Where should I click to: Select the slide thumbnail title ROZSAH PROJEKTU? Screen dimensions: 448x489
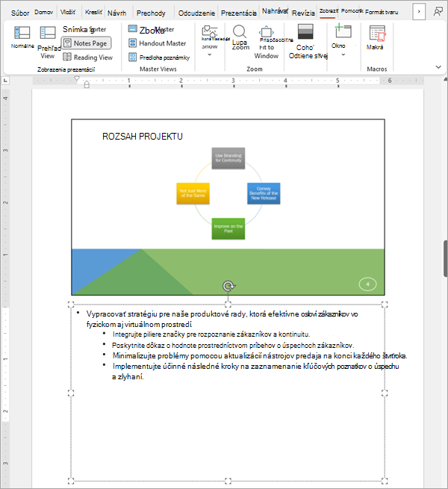143,137
